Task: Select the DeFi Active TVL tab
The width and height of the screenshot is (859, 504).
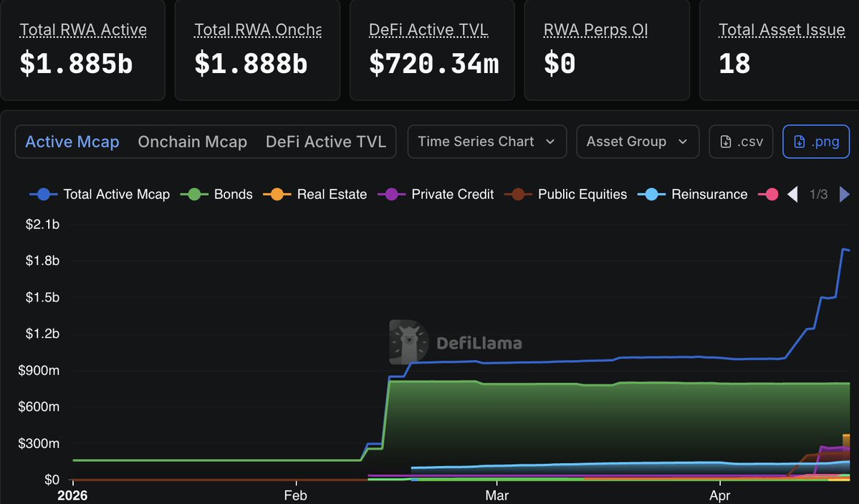Action: (330, 142)
